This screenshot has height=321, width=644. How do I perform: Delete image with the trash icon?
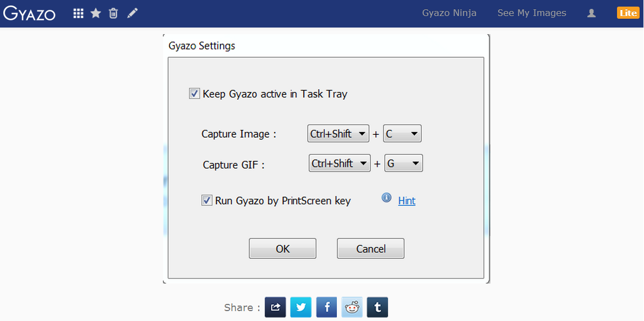(x=113, y=14)
